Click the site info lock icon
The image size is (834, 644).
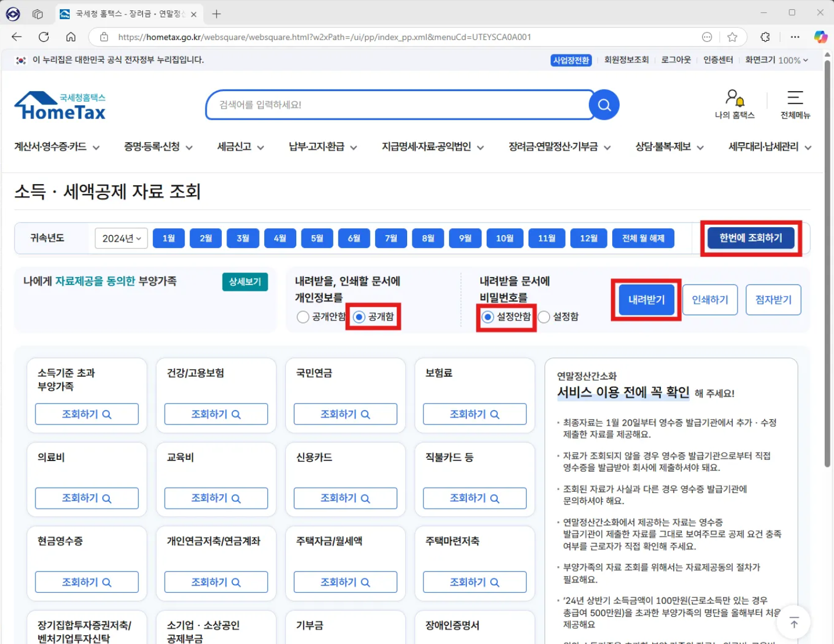click(104, 37)
